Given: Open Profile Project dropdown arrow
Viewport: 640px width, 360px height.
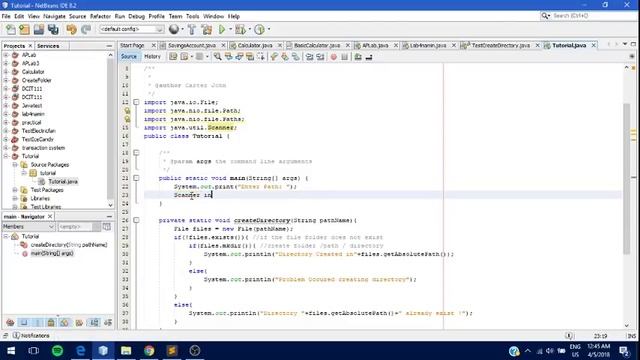Looking at the screenshot, I should coord(269,29).
